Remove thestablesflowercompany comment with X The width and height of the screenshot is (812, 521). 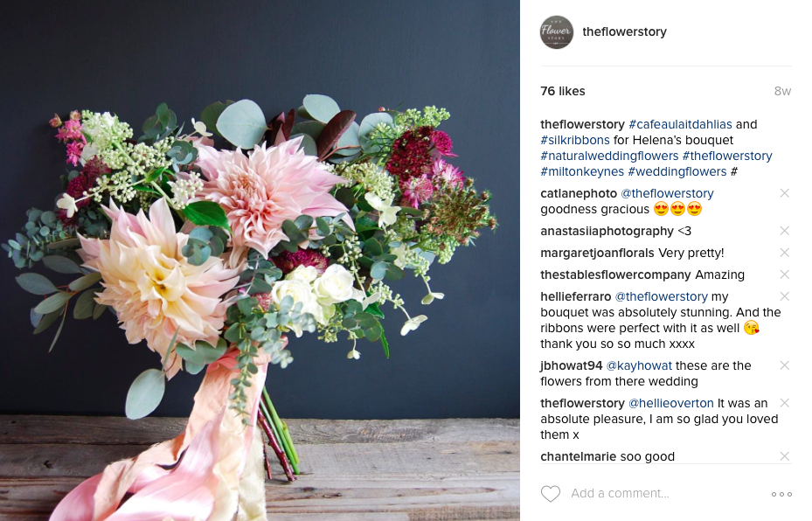click(785, 274)
